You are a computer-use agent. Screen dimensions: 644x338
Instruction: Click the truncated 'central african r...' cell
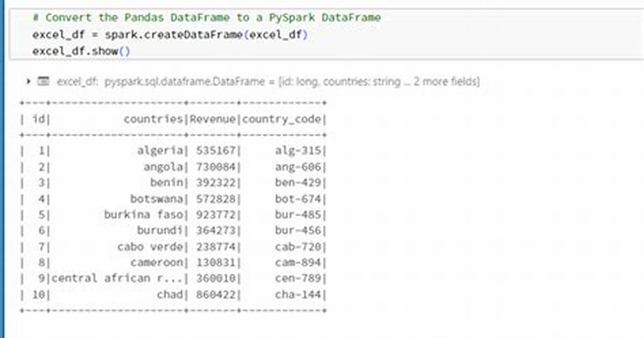(x=117, y=278)
